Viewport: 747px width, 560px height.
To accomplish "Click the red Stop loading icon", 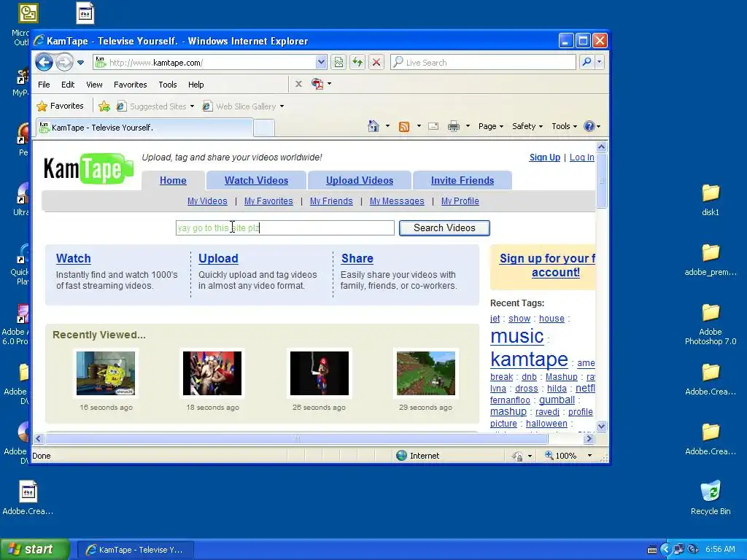I will point(376,62).
